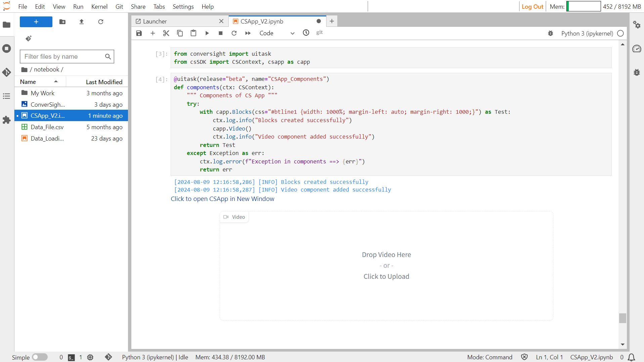Click the Log Out link
Viewport: 644px width, 362px height.
click(532, 7)
